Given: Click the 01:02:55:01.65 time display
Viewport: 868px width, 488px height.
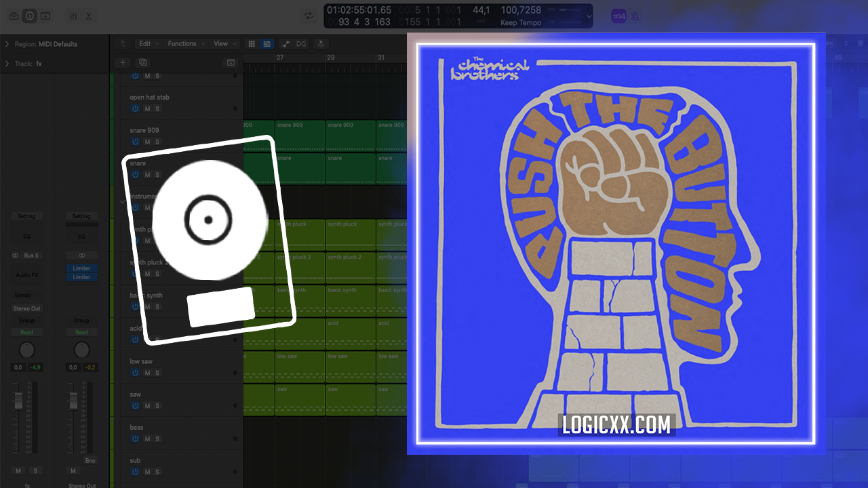Looking at the screenshot, I should tap(359, 10).
